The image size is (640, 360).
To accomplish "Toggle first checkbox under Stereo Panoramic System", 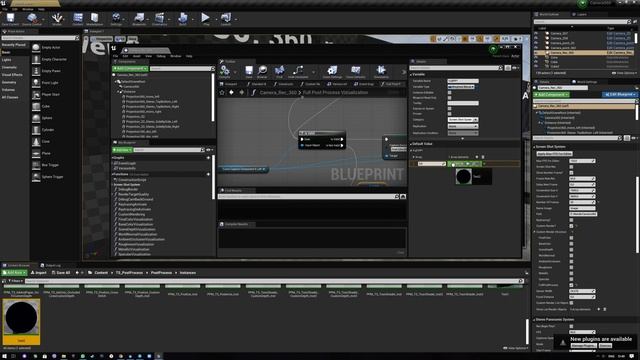I will pyautogui.click(x=571, y=326).
